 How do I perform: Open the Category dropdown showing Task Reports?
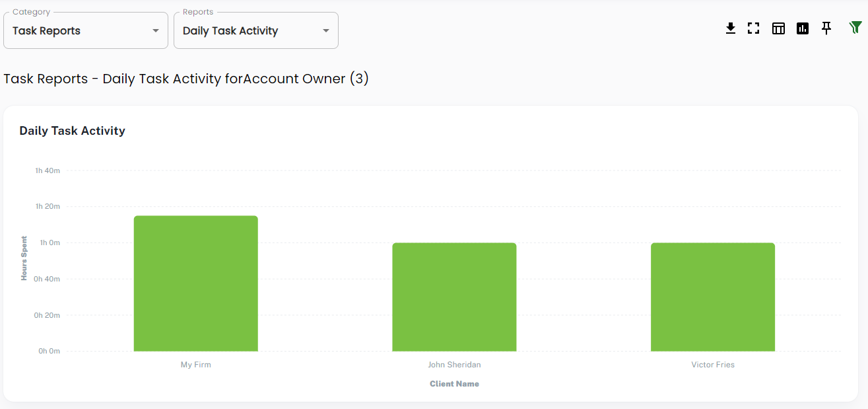(x=86, y=30)
